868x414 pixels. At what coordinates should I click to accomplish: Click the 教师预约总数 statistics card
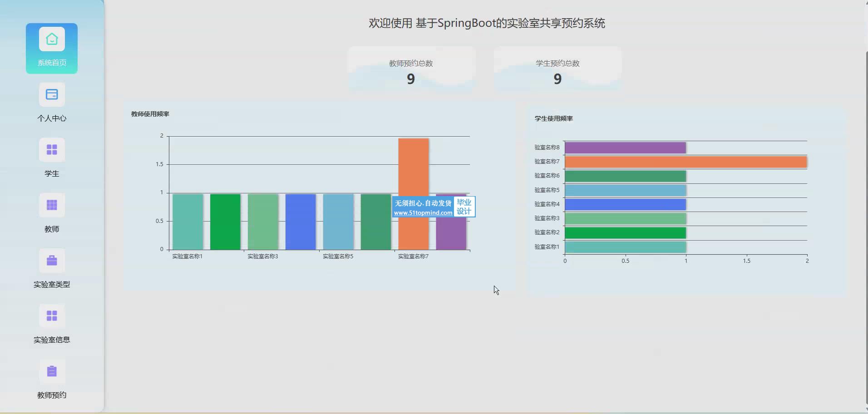click(x=411, y=71)
